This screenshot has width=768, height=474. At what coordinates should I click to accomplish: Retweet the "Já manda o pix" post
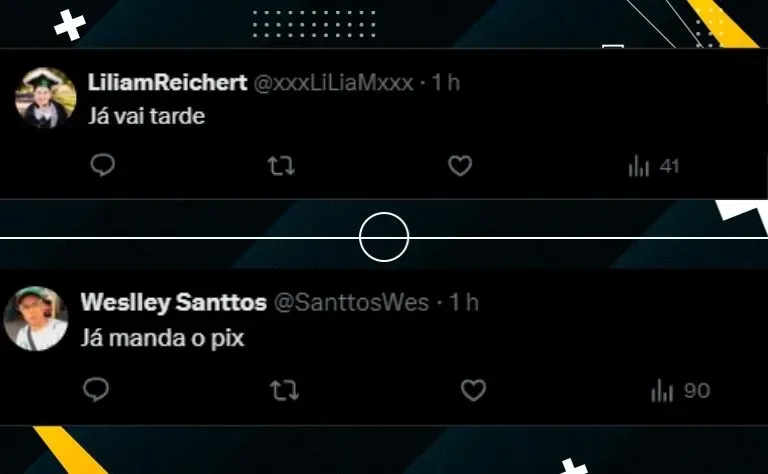click(x=284, y=391)
